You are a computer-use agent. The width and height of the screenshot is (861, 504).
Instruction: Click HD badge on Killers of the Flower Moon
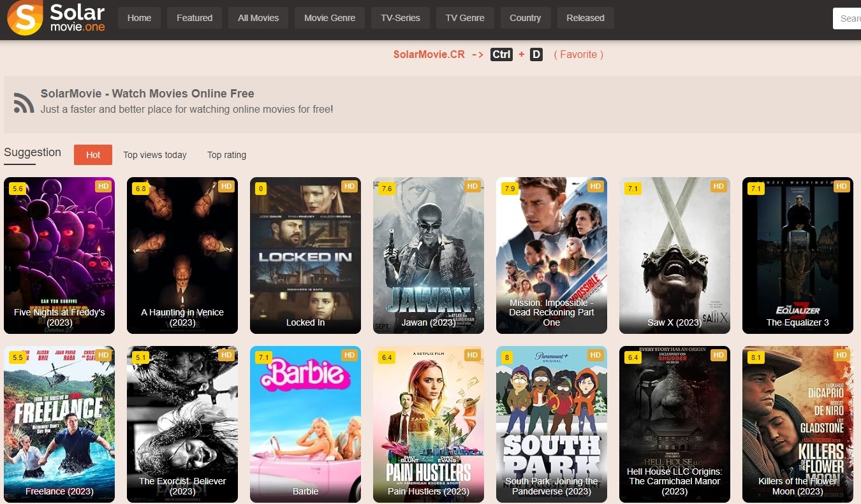coord(841,355)
